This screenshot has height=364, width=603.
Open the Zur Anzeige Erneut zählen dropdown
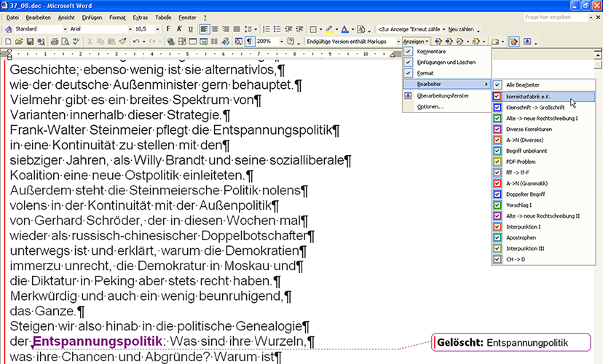pos(444,29)
